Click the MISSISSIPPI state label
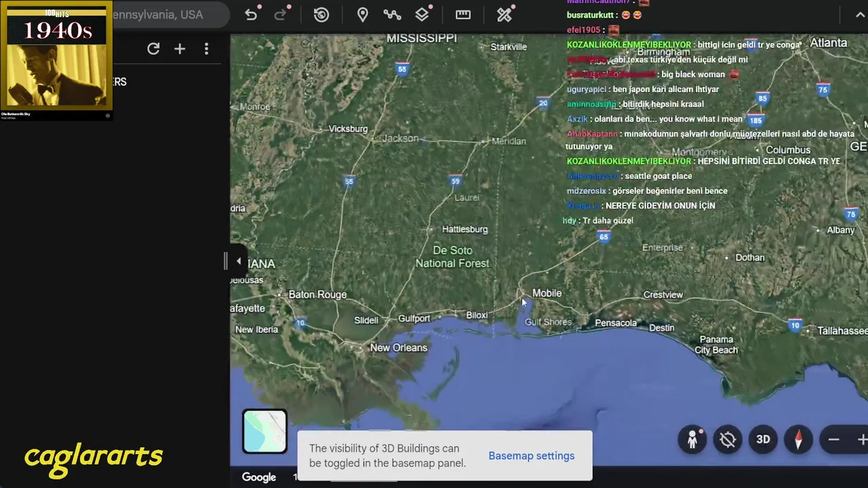 click(x=422, y=39)
